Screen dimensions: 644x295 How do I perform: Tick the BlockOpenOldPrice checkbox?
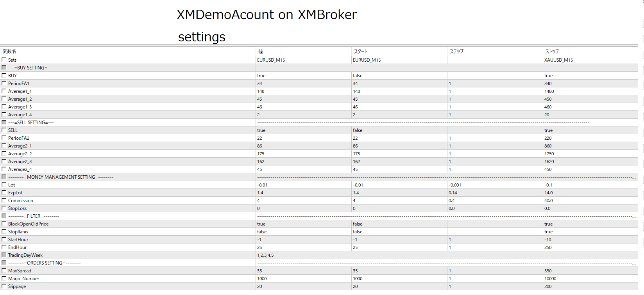4,224
